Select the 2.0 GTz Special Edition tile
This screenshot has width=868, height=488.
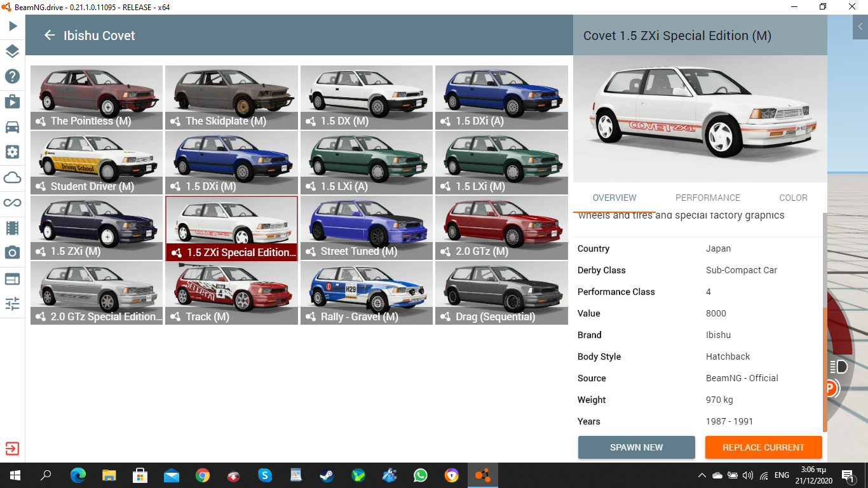[97, 293]
